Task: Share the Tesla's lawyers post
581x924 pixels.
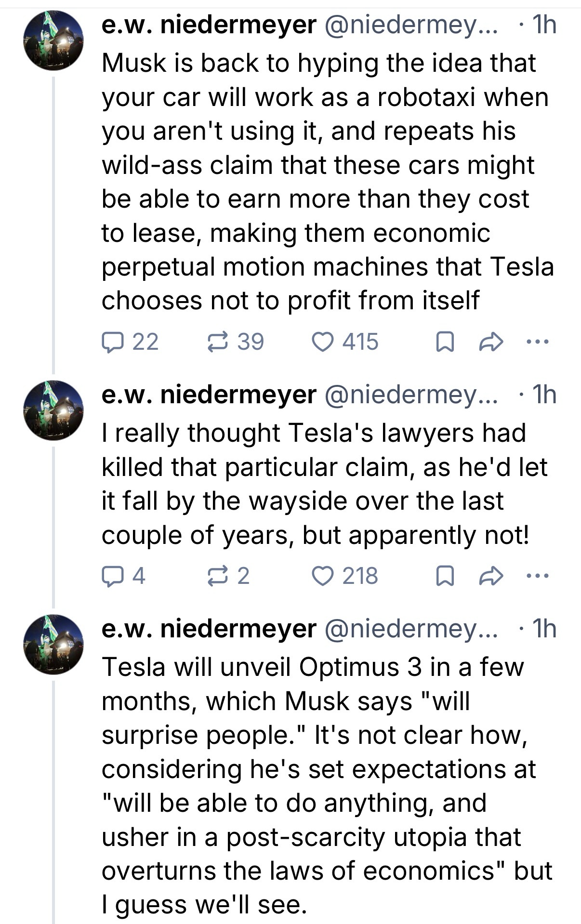Action: (490, 577)
